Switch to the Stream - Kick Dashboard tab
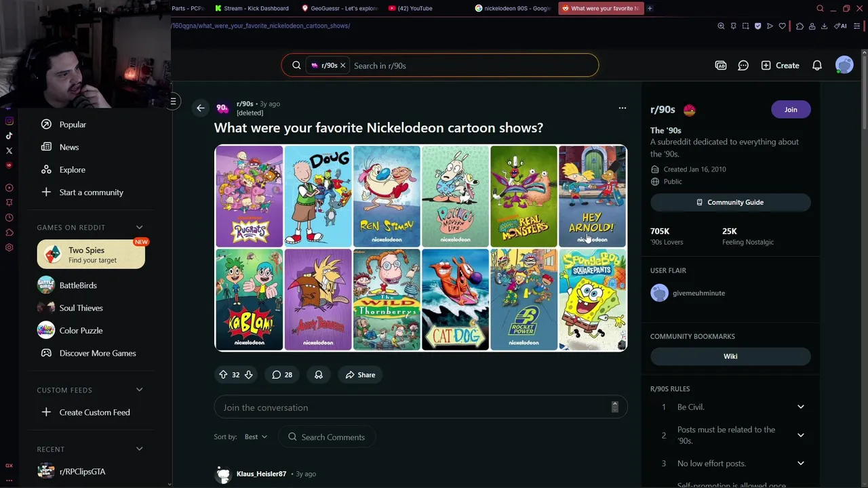 [x=252, y=8]
